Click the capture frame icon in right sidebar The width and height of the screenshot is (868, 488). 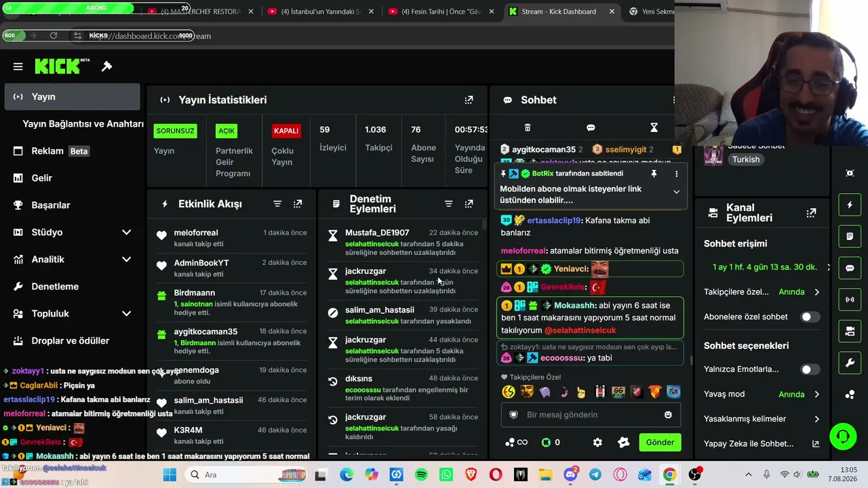(x=850, y=173)
